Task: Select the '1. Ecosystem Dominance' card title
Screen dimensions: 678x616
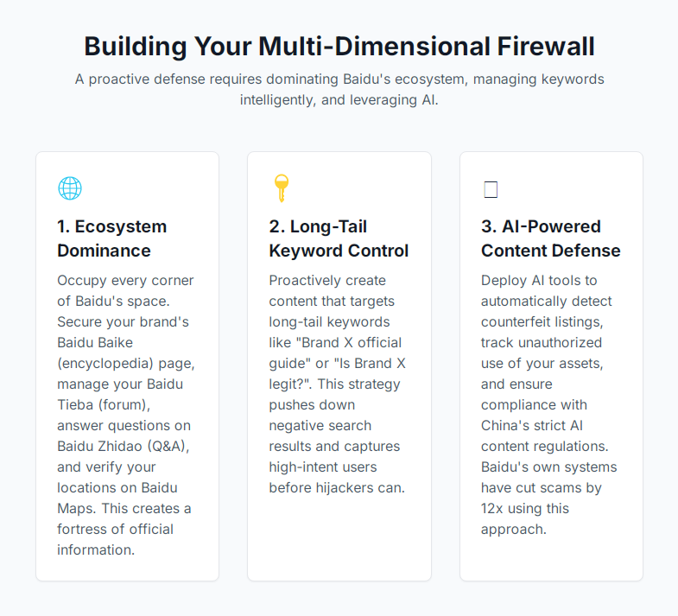Action: tap(112, 238)
